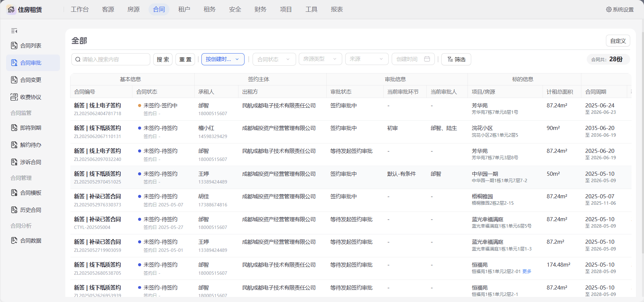Click property name 中华园一期
644x302 pixels.
(485, 174)
